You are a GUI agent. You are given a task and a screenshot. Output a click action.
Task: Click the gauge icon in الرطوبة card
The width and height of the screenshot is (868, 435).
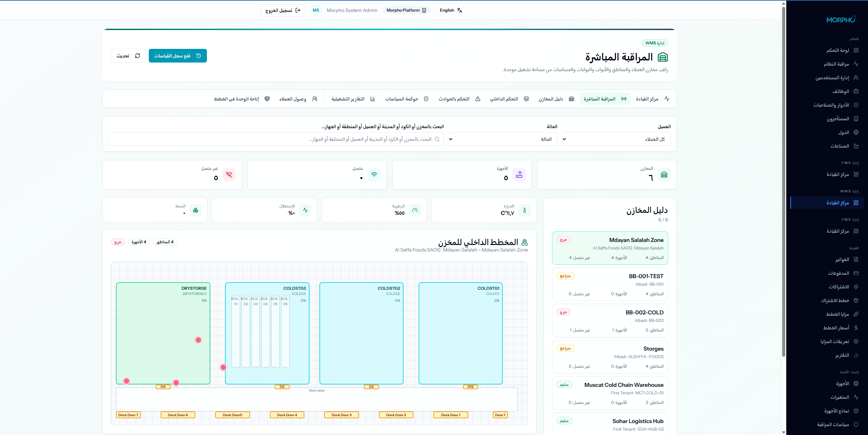click(415, 210)
